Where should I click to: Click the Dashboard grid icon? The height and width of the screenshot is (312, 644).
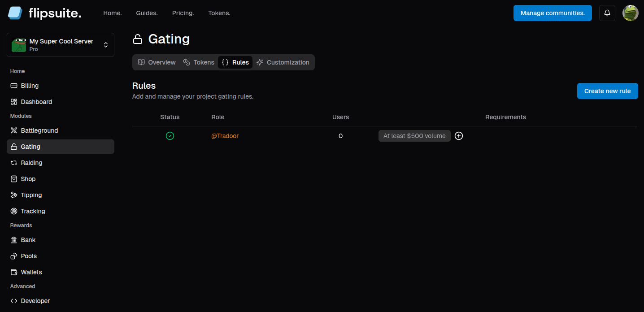click(14, 102)
